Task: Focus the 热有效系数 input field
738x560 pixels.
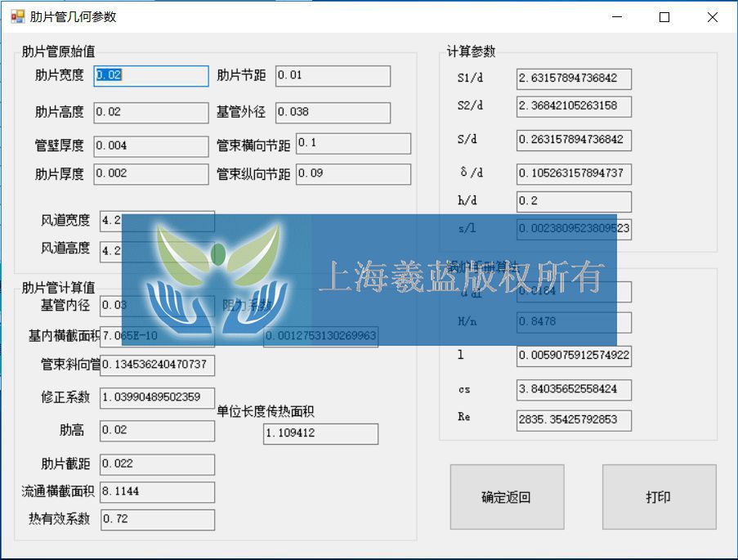Action: tap(157, 520)
